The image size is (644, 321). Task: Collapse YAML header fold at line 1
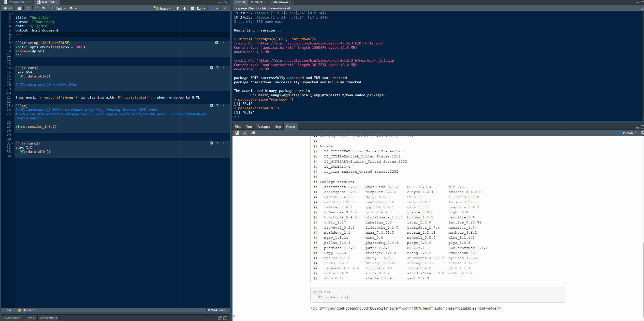[x=12, y=14]
